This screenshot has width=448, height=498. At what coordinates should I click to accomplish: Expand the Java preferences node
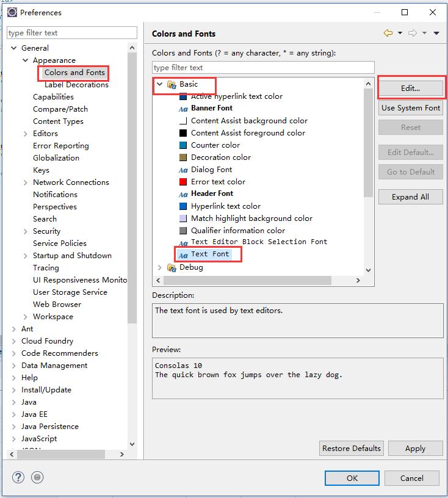coord(14,402)
